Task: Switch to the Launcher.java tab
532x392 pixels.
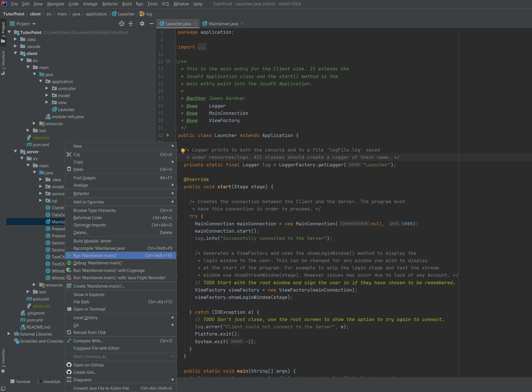Action: click(178, 24)
